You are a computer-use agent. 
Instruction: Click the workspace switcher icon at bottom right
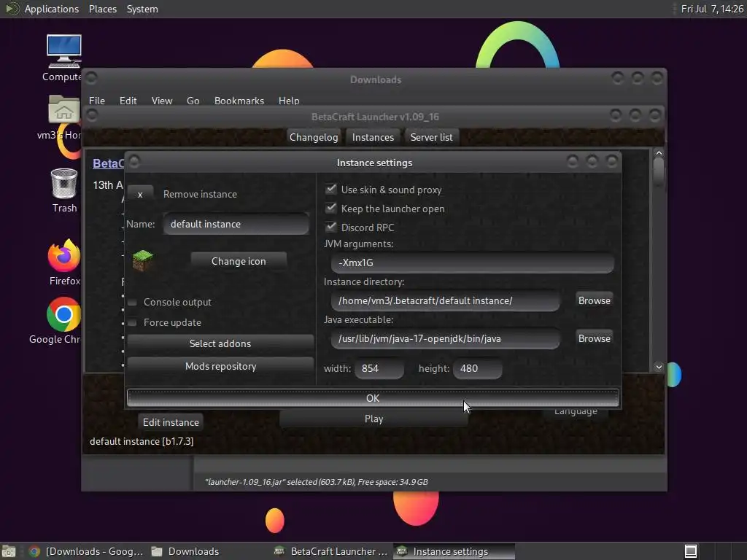click(691, 551)
